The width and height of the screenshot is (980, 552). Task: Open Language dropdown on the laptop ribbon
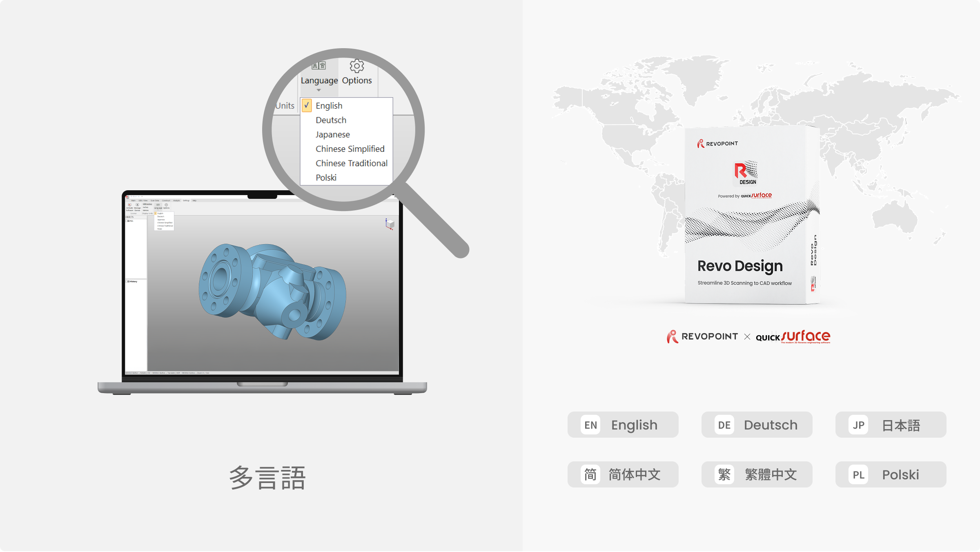[x=158, y=207]
